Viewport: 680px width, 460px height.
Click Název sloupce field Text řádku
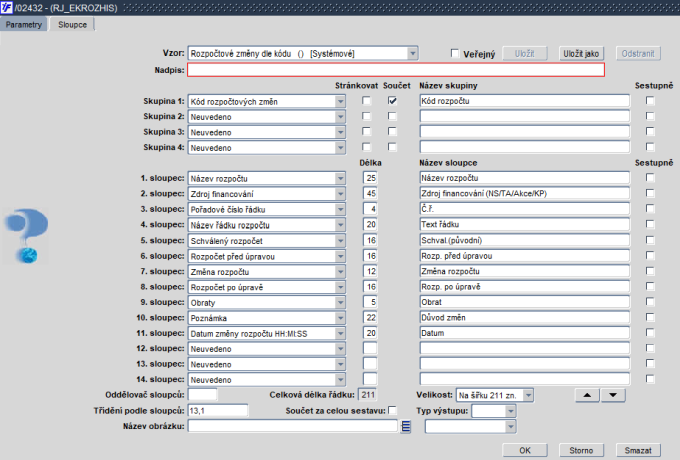[x=524, y=224]
